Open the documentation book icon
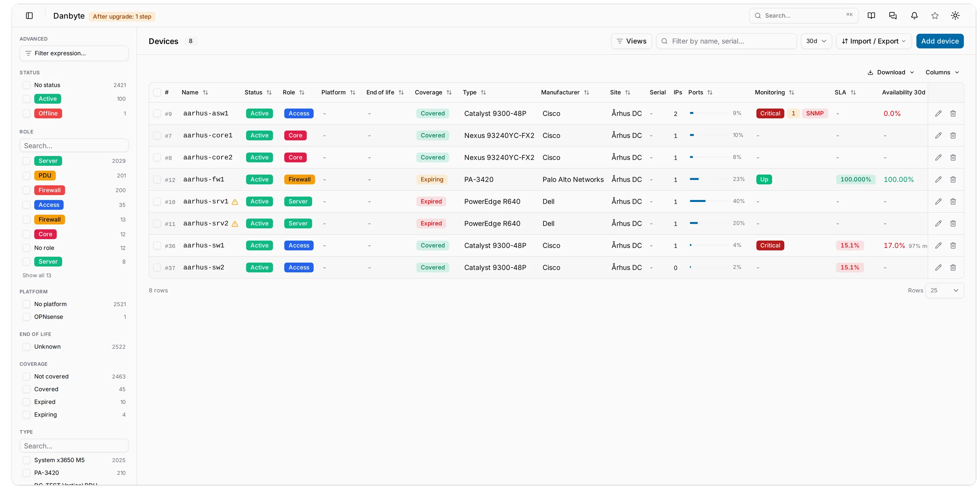This screenshot has width=980, height=489. 871,15
